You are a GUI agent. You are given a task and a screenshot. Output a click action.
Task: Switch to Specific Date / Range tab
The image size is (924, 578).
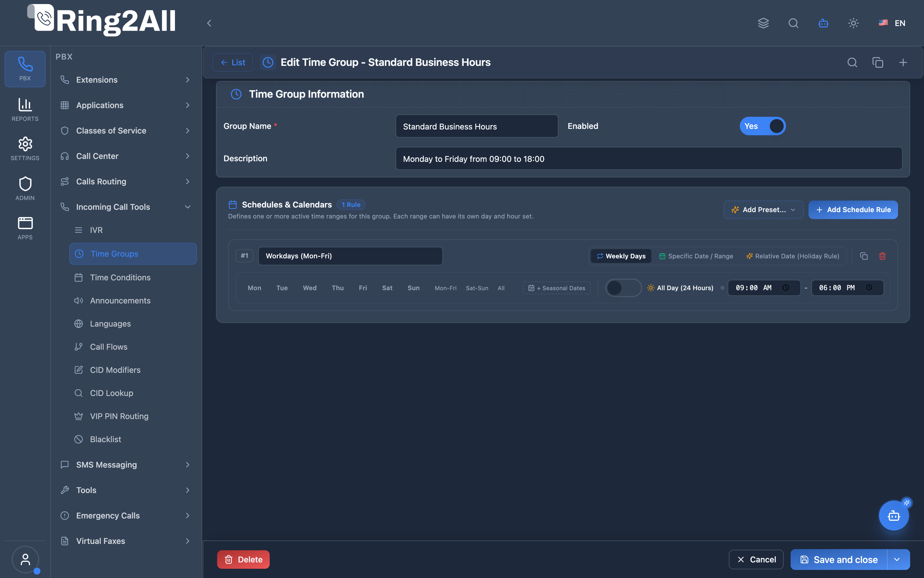coord(696,256)
